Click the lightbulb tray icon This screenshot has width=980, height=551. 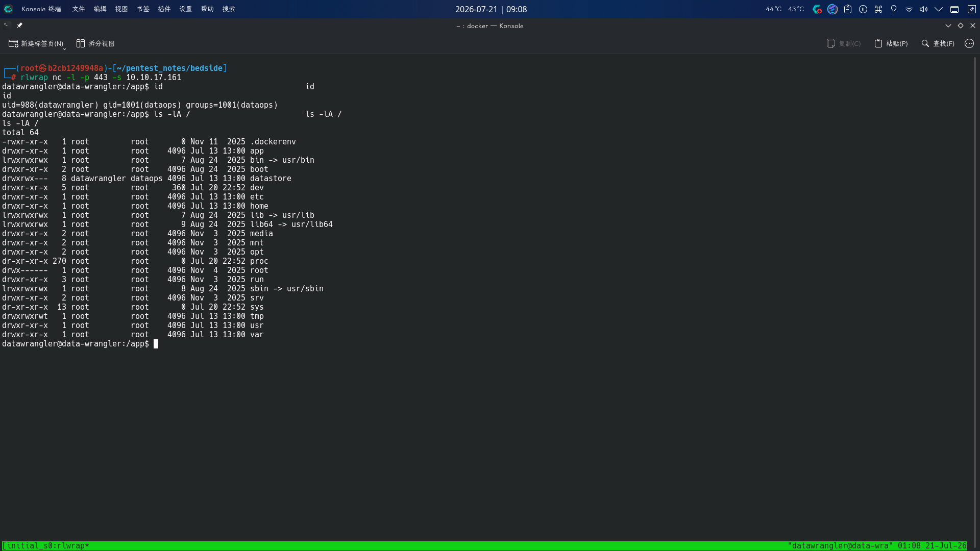click(x=894, y=9)
